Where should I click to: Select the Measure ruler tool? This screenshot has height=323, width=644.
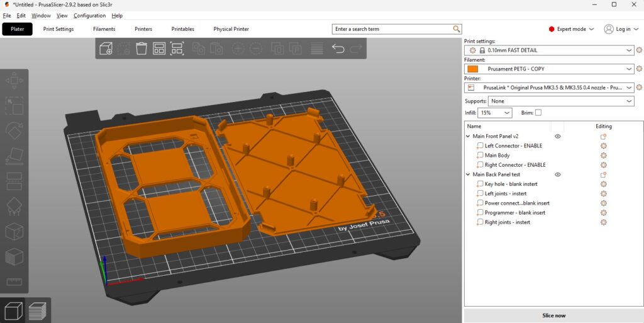click(14, 282)
